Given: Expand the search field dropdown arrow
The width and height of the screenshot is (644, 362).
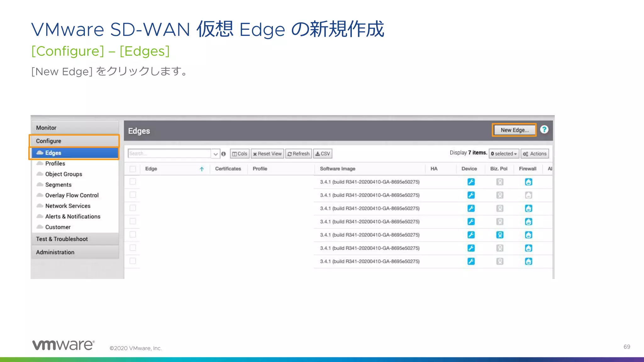Looking at the screenshot, I should 215,154.
